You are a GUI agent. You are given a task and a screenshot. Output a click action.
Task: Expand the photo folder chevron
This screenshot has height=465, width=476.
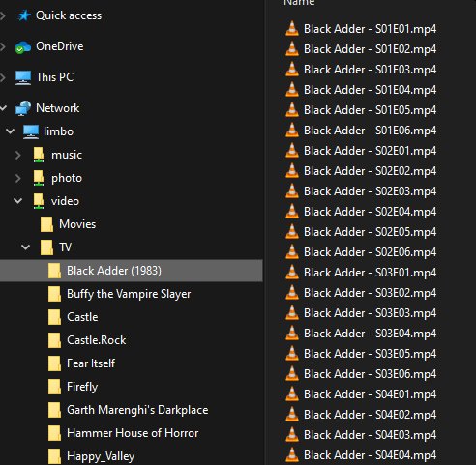tap(18, 178)
